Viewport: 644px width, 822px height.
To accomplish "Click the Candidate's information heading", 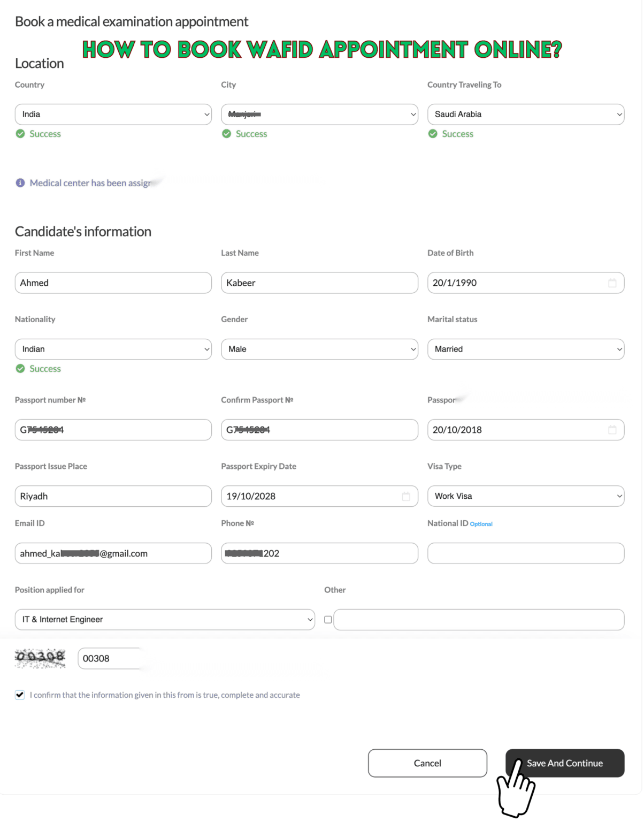I will [83, 231].
